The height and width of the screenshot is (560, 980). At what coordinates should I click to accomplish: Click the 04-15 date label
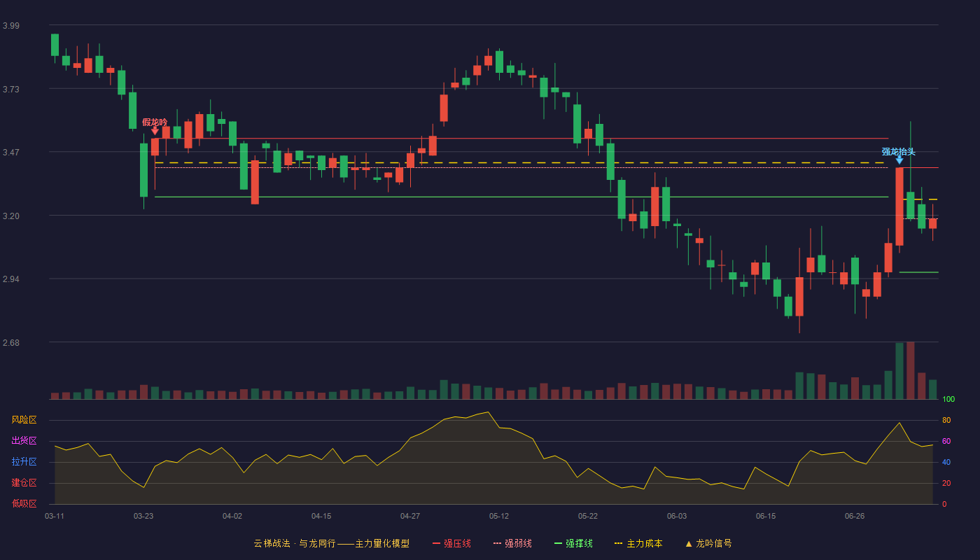[x=321, y=516]
